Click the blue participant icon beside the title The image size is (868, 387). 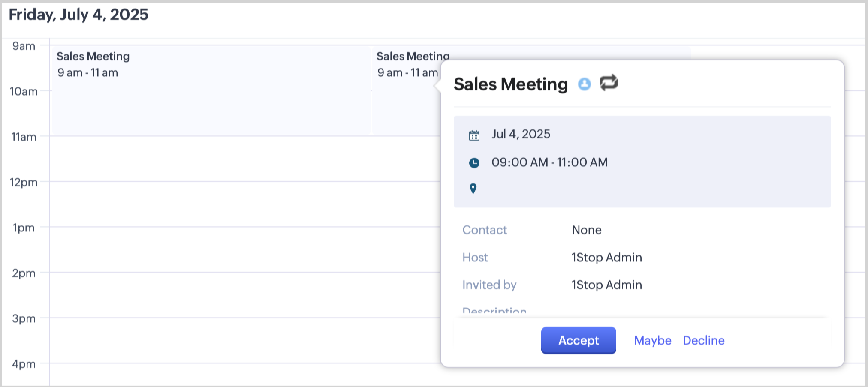point(584,84)
